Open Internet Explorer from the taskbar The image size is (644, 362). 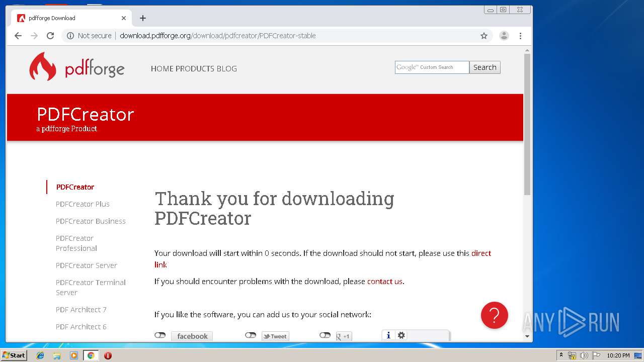tap(40, 355)
